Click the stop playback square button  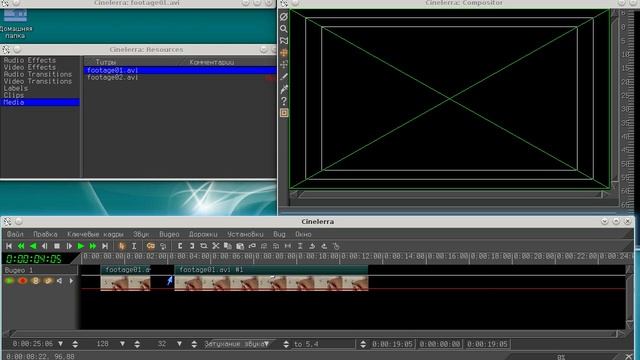tap(57, 246)
